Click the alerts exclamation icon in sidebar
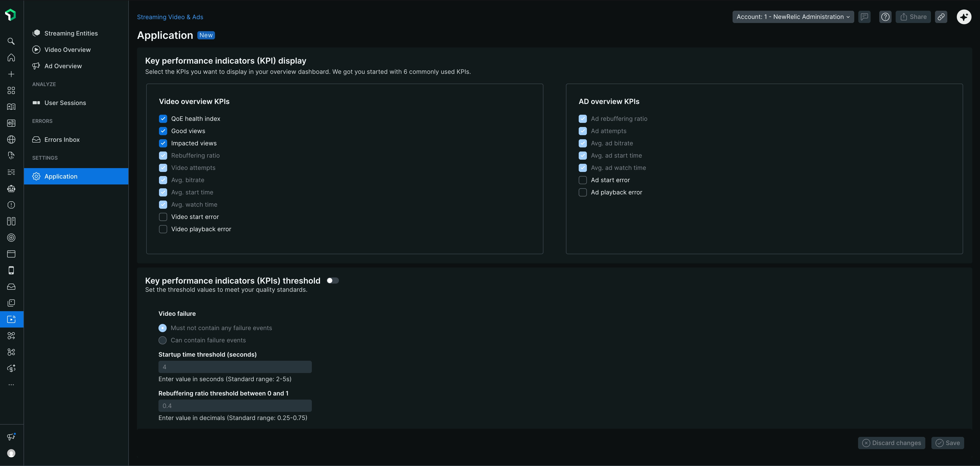 click(x=11, y=204)
